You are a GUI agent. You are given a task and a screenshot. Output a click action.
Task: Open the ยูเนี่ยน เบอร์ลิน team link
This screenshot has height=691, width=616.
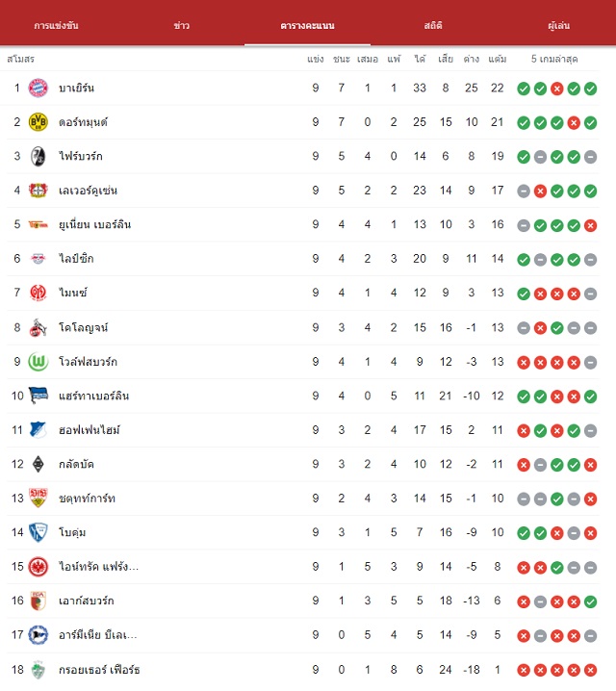pos(94,225)
